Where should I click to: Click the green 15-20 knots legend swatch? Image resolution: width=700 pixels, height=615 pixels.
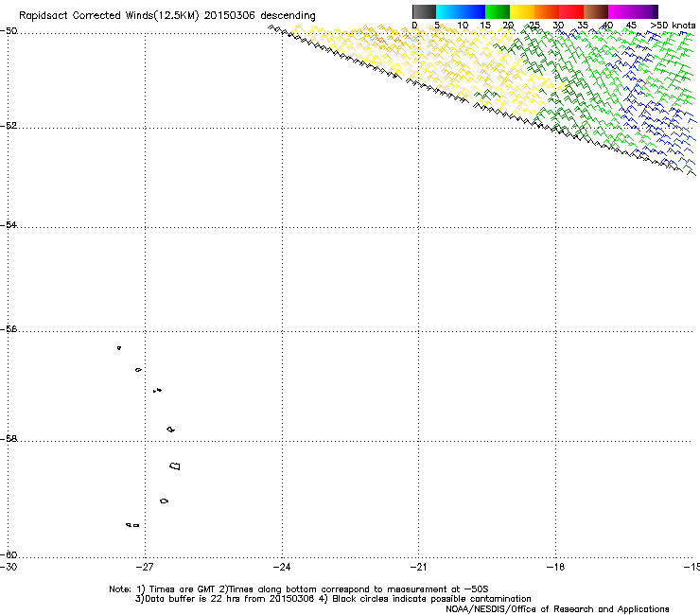[x=498, y=11]
